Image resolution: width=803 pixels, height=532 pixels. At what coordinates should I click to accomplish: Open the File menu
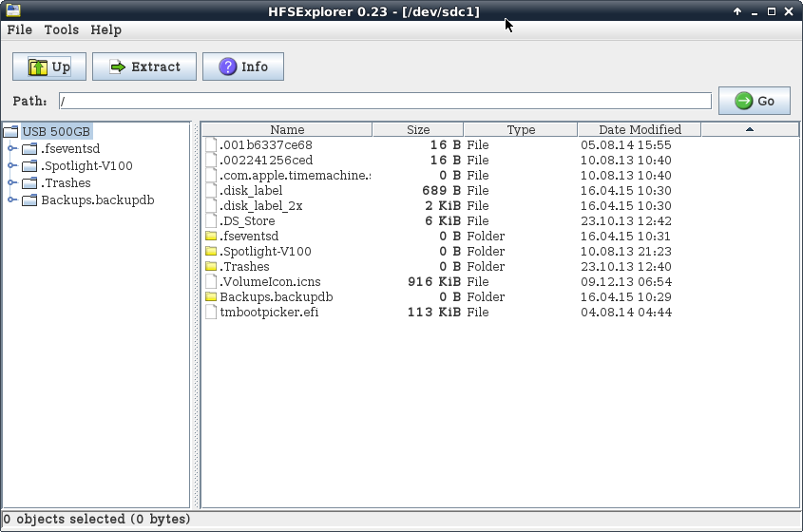[20, 29]
